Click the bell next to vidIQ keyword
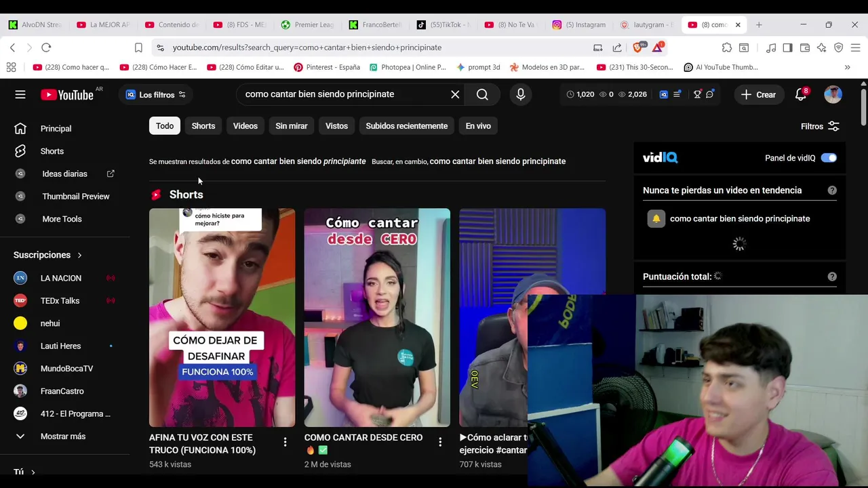 pos(656,219)
